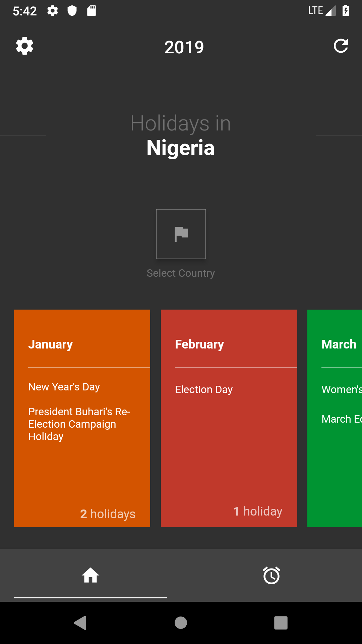Open recent apps square button

(x=281, y=623)
